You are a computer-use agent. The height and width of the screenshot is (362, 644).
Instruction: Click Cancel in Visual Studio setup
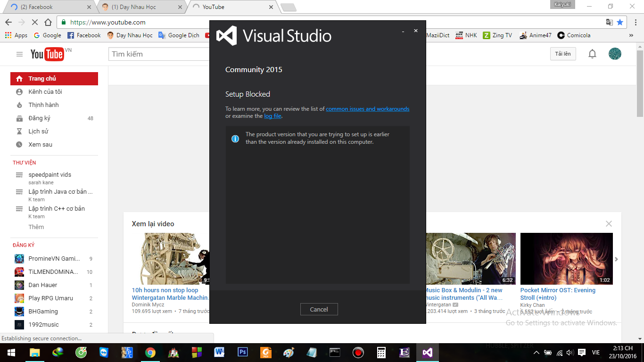[319, 309]
